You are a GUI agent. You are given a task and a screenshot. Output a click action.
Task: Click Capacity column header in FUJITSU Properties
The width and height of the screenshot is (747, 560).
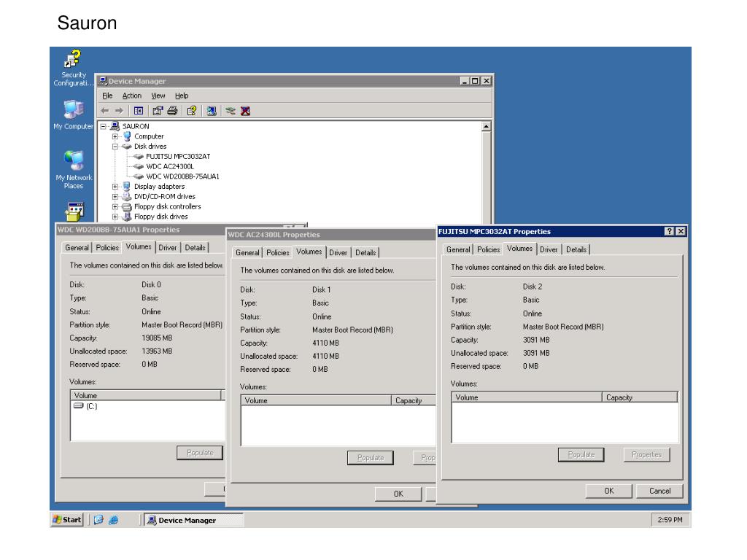[x=639, y=397]
